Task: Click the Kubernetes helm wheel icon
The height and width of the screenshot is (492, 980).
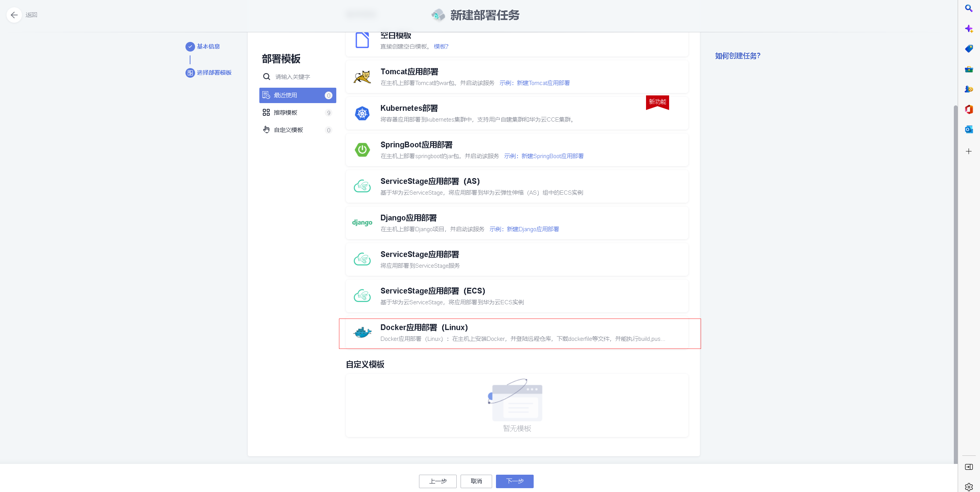Action: pos(362,113)
